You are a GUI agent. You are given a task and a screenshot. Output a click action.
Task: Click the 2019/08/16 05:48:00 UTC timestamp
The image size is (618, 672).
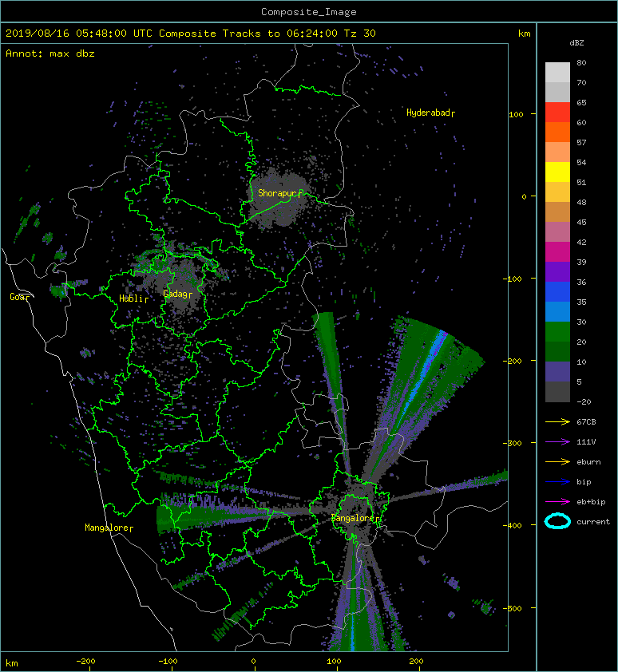(79, 34)
